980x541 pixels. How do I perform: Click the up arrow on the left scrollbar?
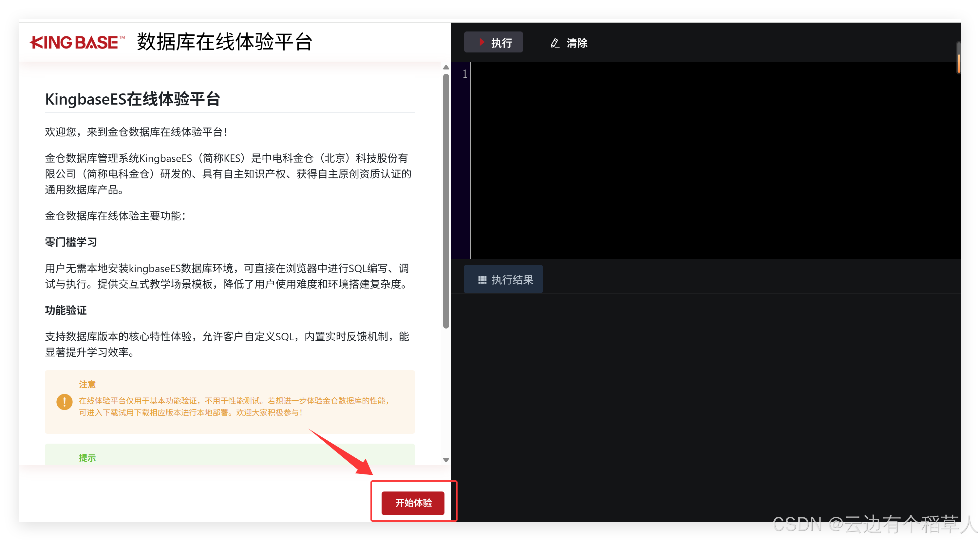(445, 68)
